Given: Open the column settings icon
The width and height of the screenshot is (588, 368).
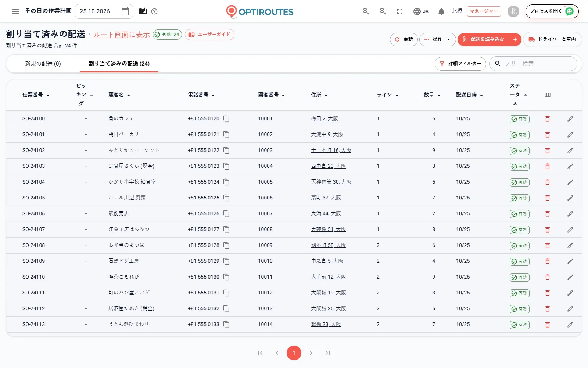Looking at the screenshot, I should coord(548,95).
